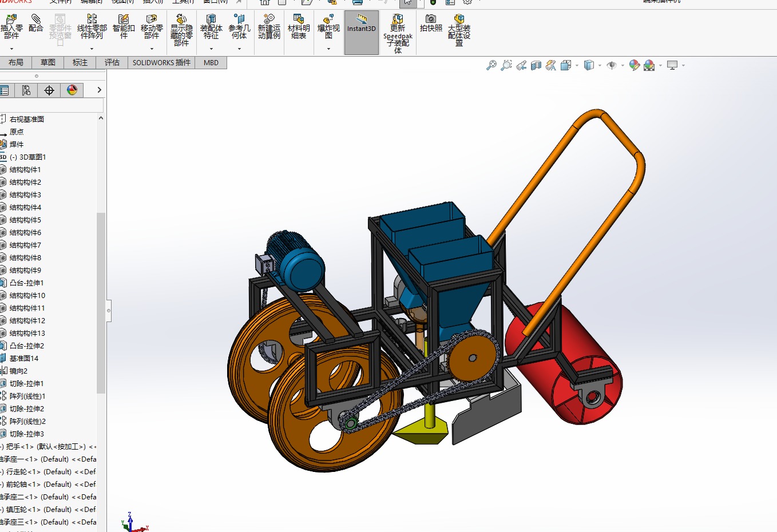Toggle the Instant3D button
Screen dimensions: 777x532
click(x=362, y=33)
